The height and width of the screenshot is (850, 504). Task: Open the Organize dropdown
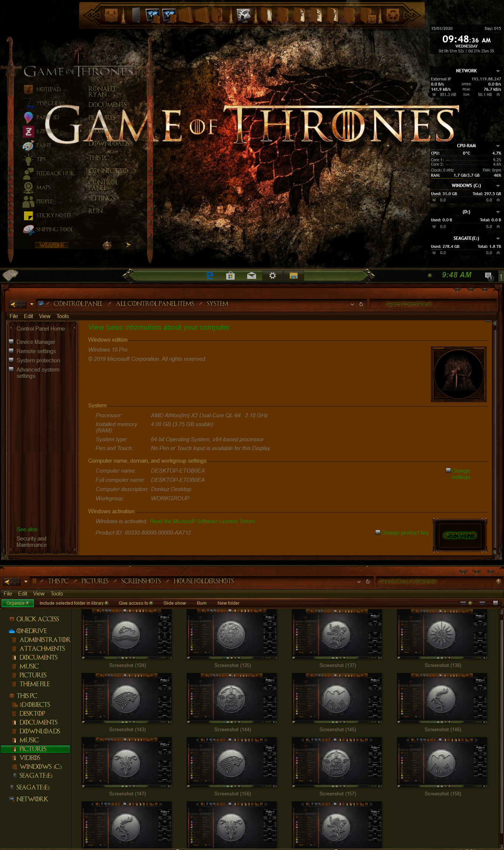click(18, 603)
